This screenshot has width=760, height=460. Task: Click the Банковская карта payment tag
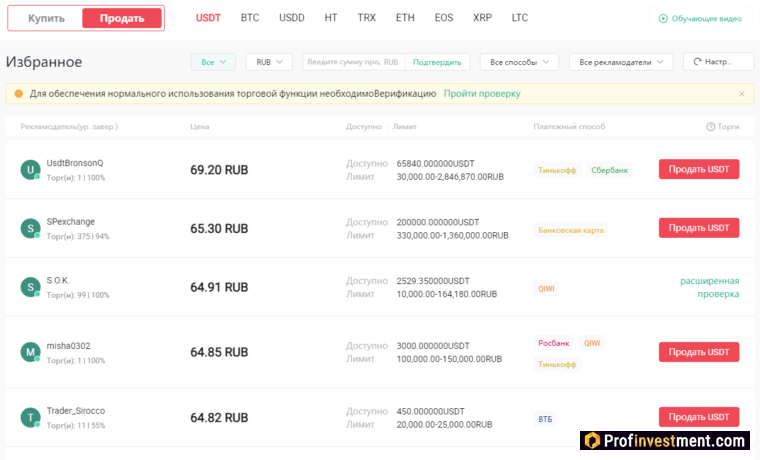[x=570, y=230]
